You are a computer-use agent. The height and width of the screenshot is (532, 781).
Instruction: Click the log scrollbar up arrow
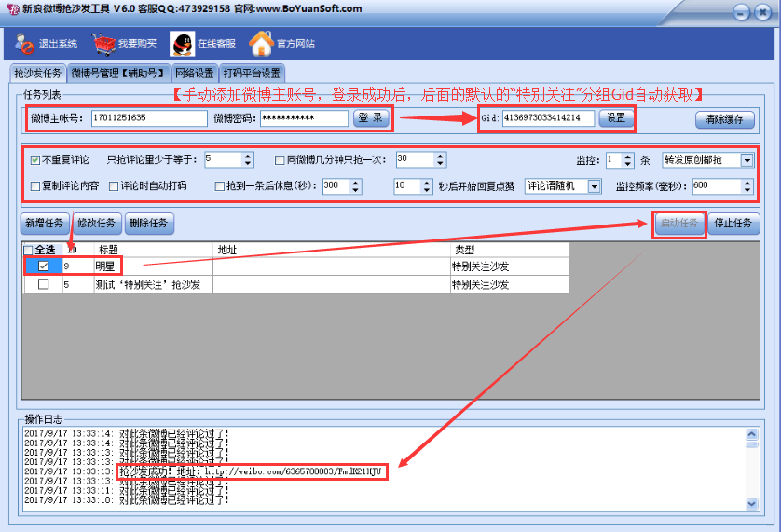[751, 434]
